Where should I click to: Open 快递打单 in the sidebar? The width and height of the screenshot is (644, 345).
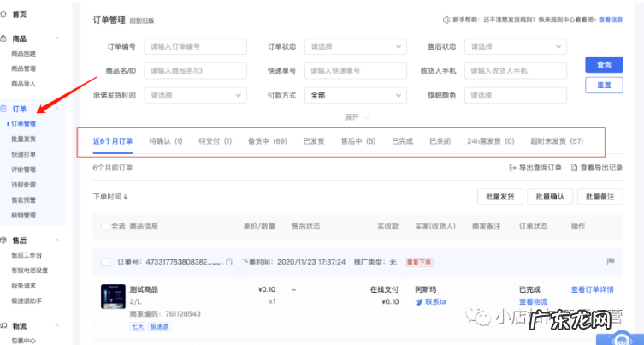point(23,154)
